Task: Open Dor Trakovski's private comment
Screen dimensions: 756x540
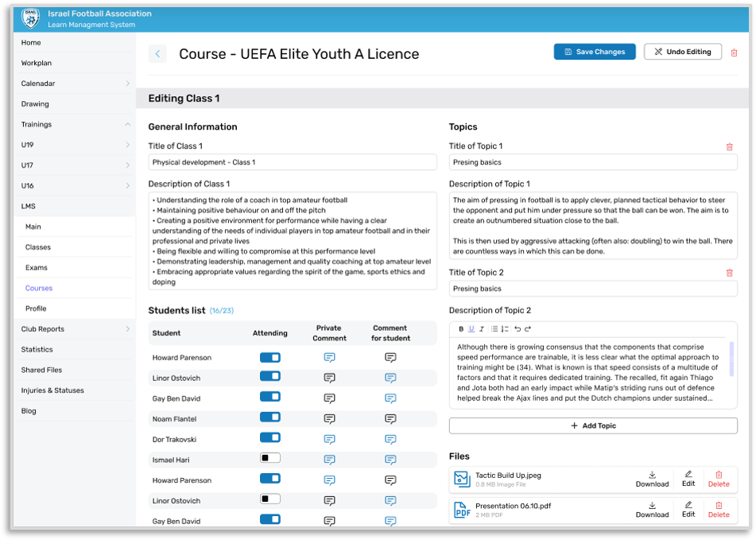Action: 329,439
